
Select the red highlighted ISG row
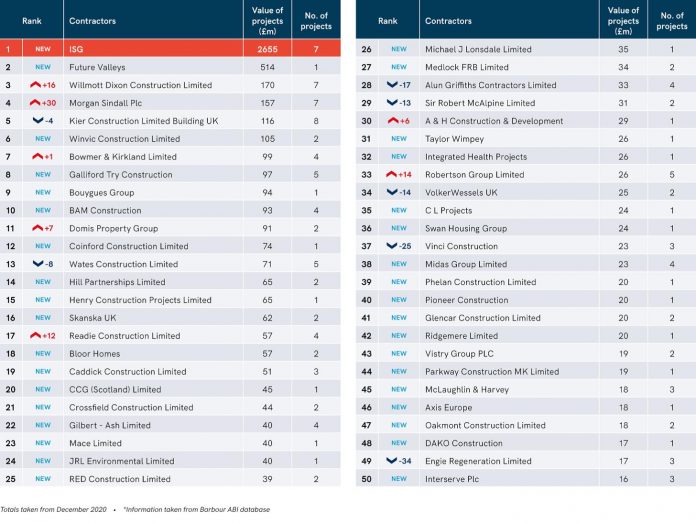point(170,48)
